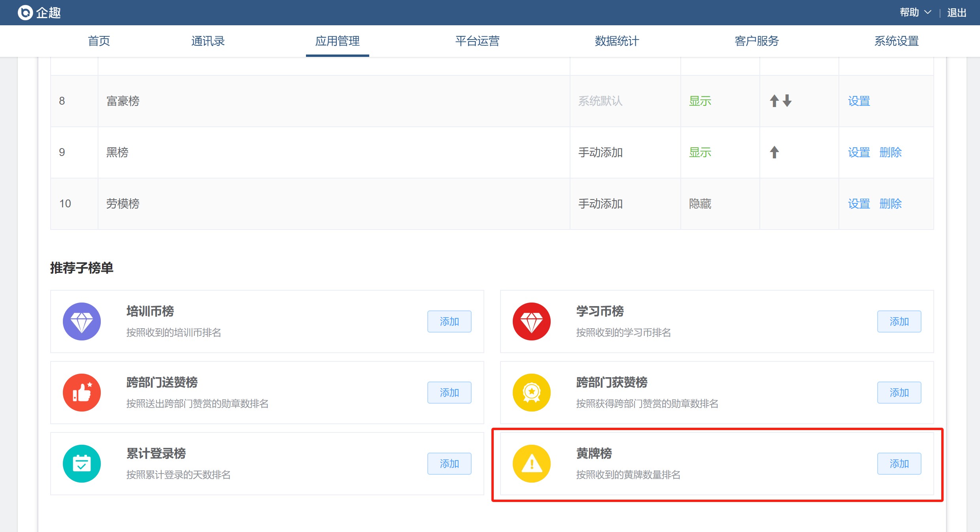Move 黑榜 up with arrow

tap(774, 152)
